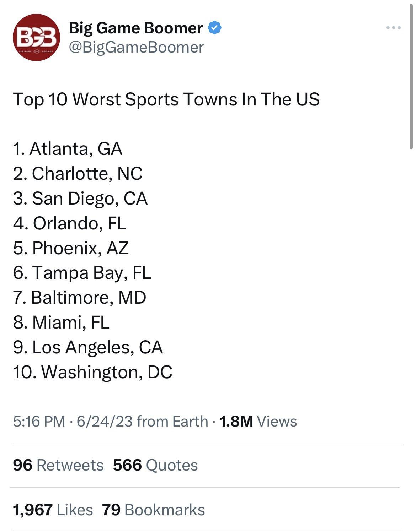416x532 pixels.
Task: Click the 6/24/23 post date
Action: click(105, 422)
